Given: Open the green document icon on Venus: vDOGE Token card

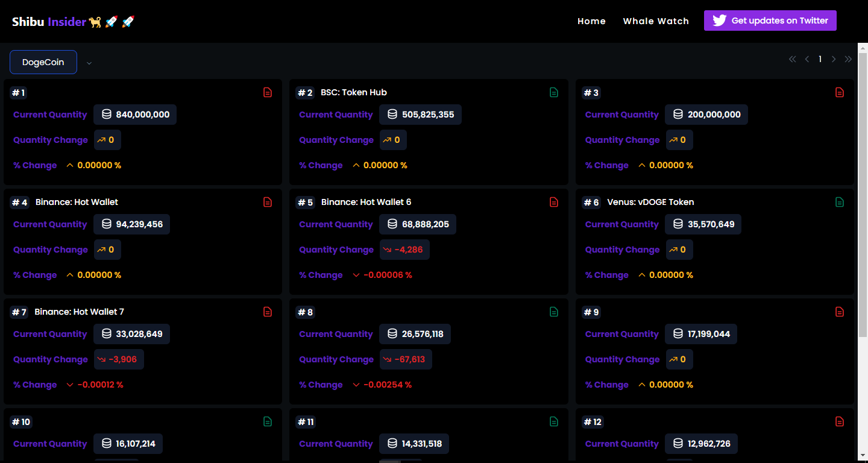Looking at the screenshot, I should point(840,202).
